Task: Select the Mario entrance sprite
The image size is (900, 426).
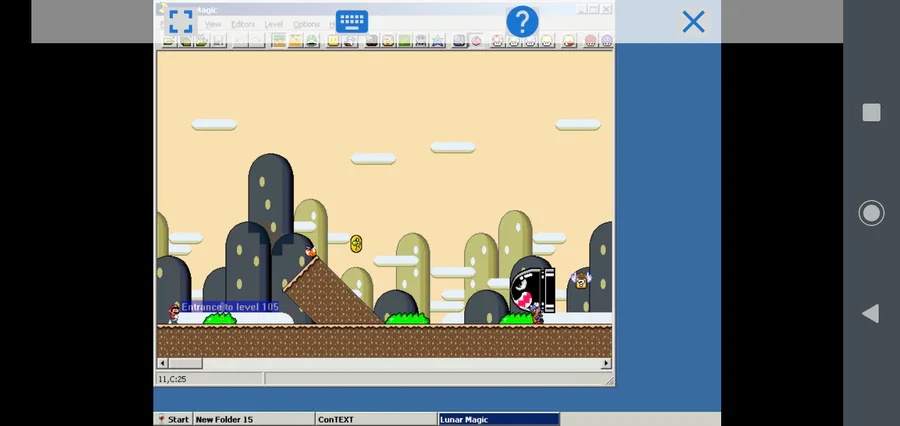Action: tap(173, 313)
